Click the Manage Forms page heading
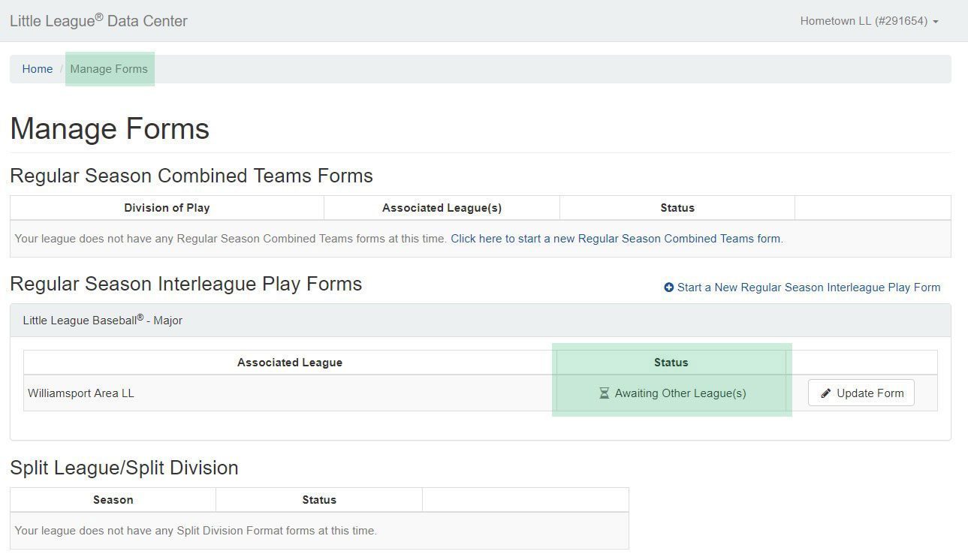The image size is (968, 560). point(110,128)
